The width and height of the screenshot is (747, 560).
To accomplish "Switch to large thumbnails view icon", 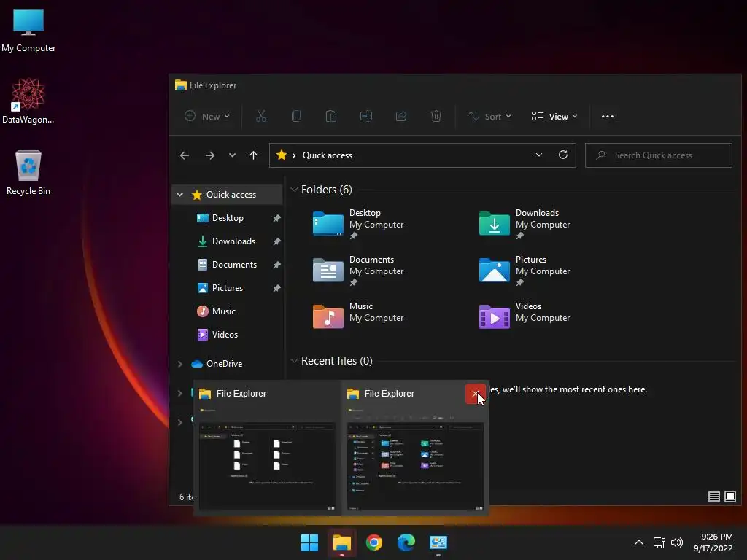I will [729, 497].
